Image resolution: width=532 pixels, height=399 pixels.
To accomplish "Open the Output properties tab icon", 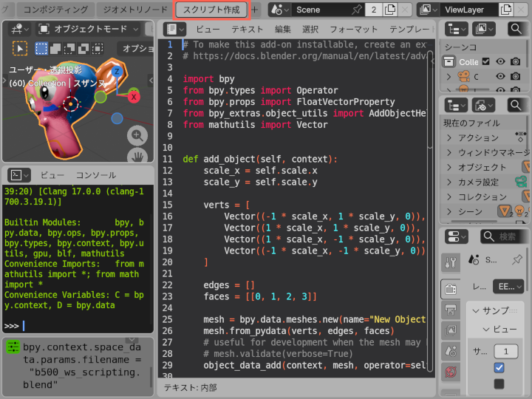I will (451, 310).
